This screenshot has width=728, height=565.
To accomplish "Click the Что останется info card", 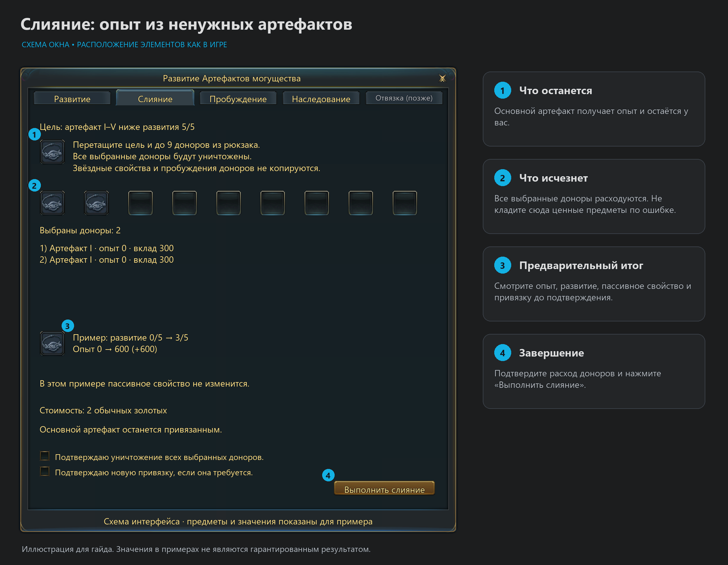I will pos(594,109).
